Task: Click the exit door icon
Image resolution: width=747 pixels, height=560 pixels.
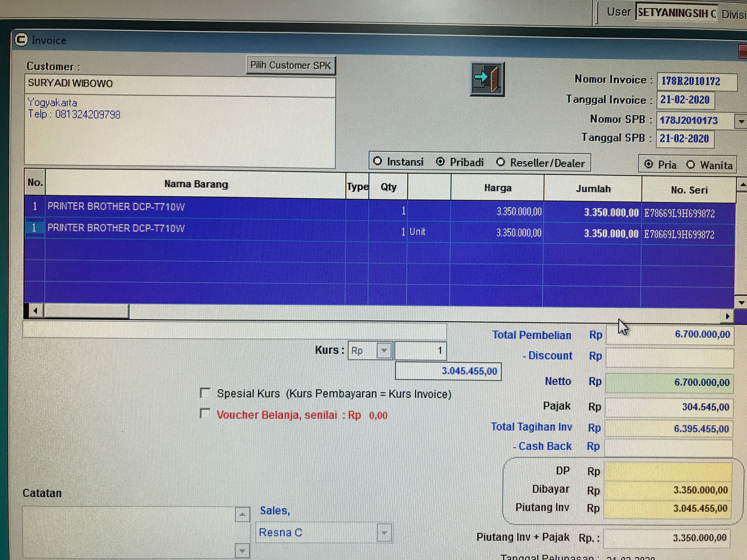Action: coord(487,79)
